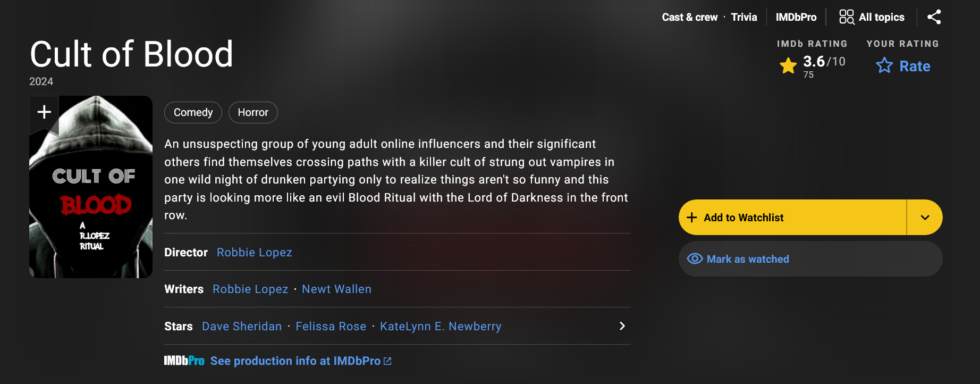Open the Cult of Blood poster thumbnail
Viewport: 980px width, 384px height.
91,187
